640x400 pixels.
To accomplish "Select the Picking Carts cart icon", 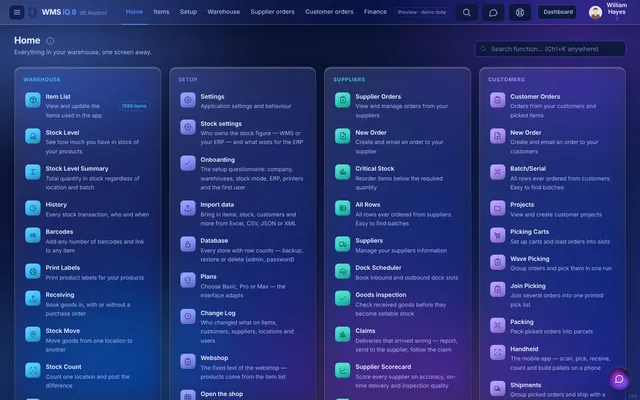I will 498,235.
